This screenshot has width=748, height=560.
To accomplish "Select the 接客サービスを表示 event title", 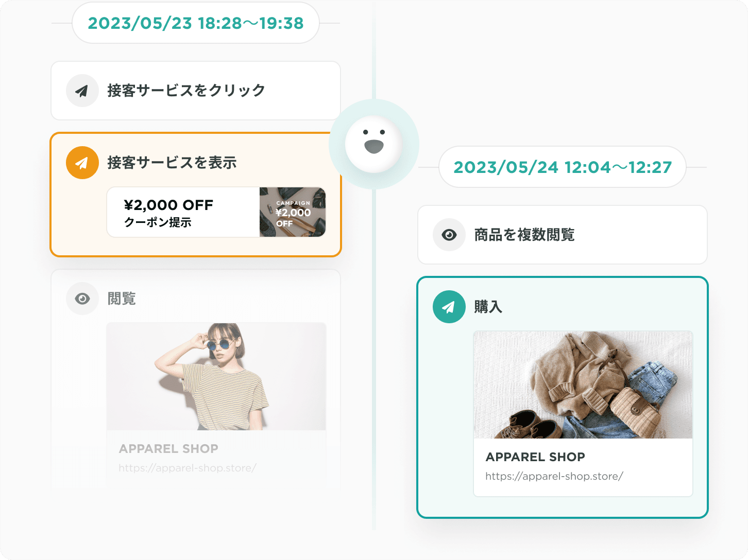I will pos(172,163).
